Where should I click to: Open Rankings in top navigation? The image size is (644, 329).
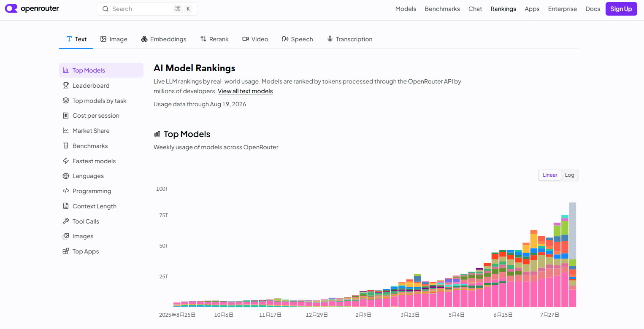tap(503, 9)
